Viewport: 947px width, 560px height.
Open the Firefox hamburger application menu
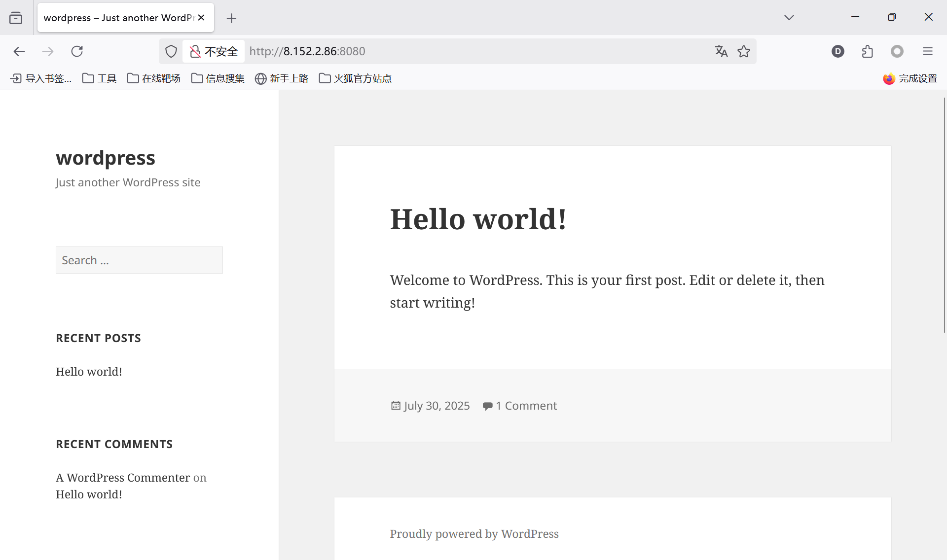[x=928, y=51]
